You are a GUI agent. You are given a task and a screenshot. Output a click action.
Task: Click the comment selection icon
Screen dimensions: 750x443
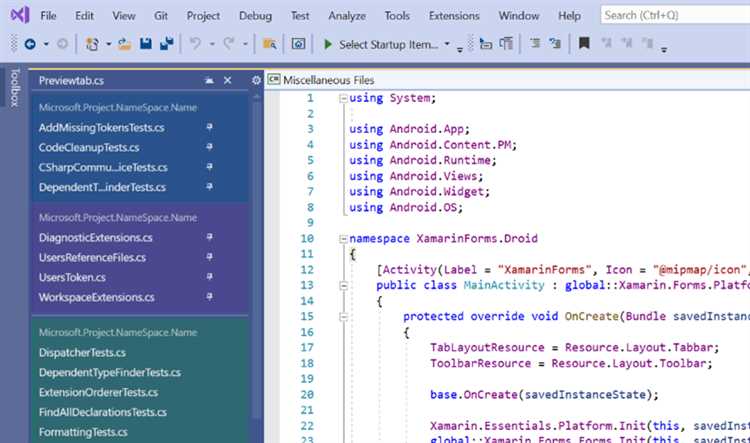pos(486,44)
